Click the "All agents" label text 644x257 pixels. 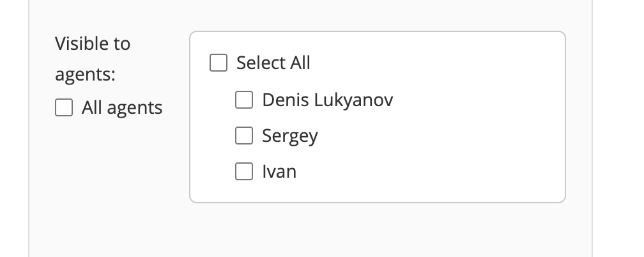coord(122,108)
